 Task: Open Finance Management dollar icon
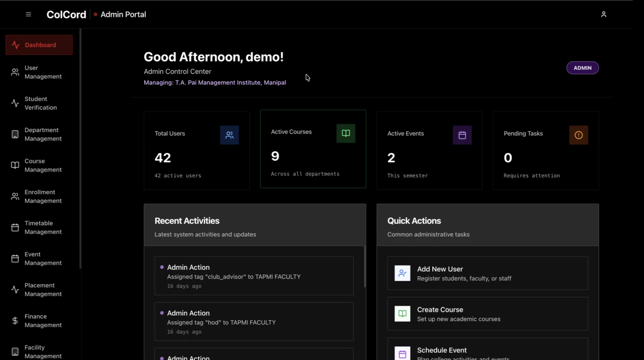click(15, 321)
